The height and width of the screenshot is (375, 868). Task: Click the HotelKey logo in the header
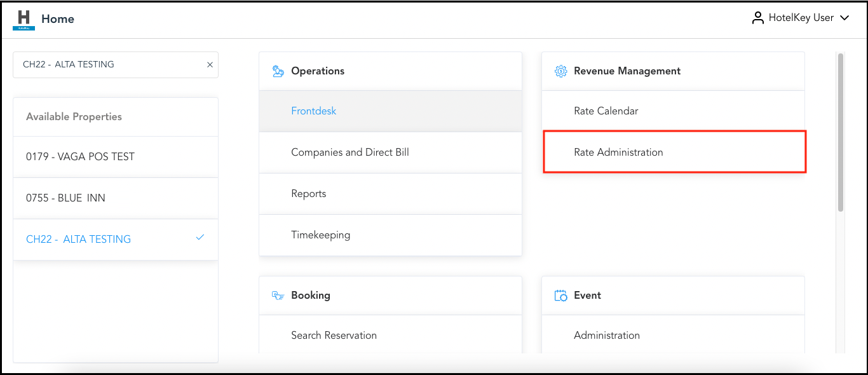coord(24,17)
